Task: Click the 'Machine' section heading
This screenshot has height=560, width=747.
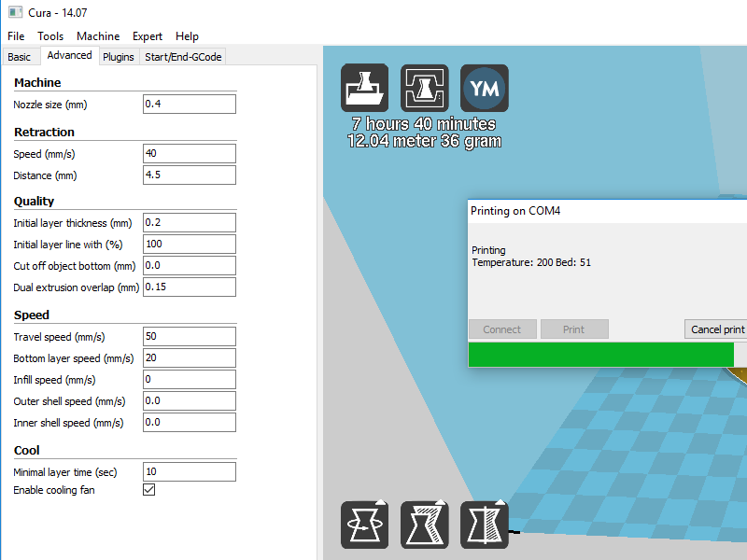Action: click(37, 83)
